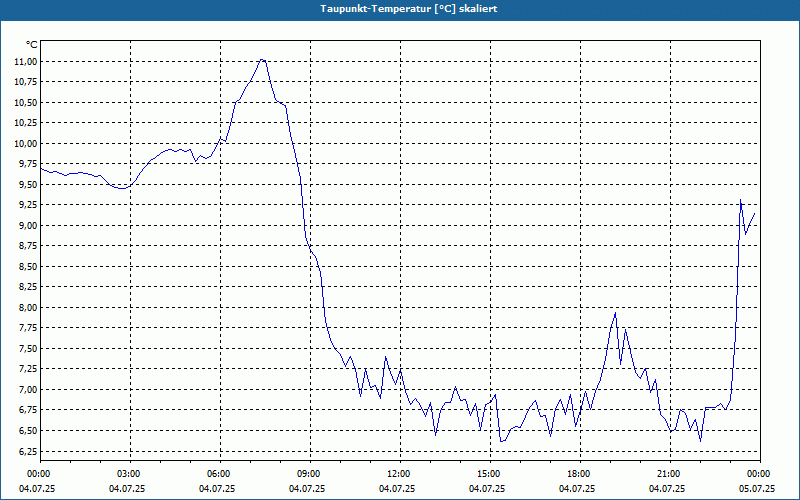This screenshot has height=500, width=800.
Task: Click the '10,25' y-axis value
Action: pyautogui.click(x=28, y=123)
